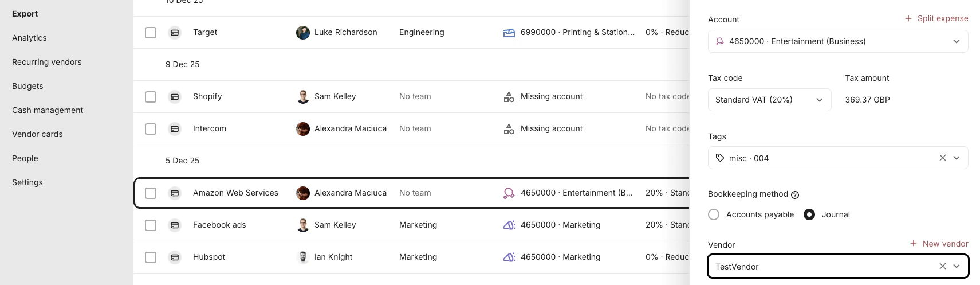Select the Journal radio option

point(809,214)
